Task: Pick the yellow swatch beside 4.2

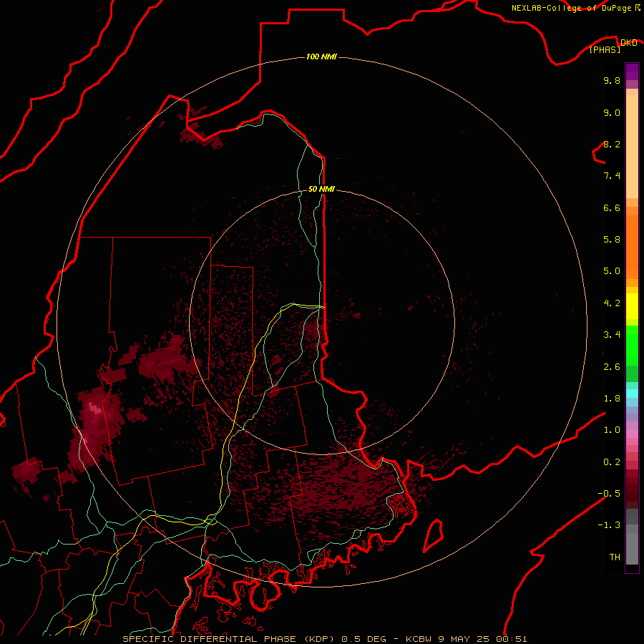Action: (x=632, y=306)
